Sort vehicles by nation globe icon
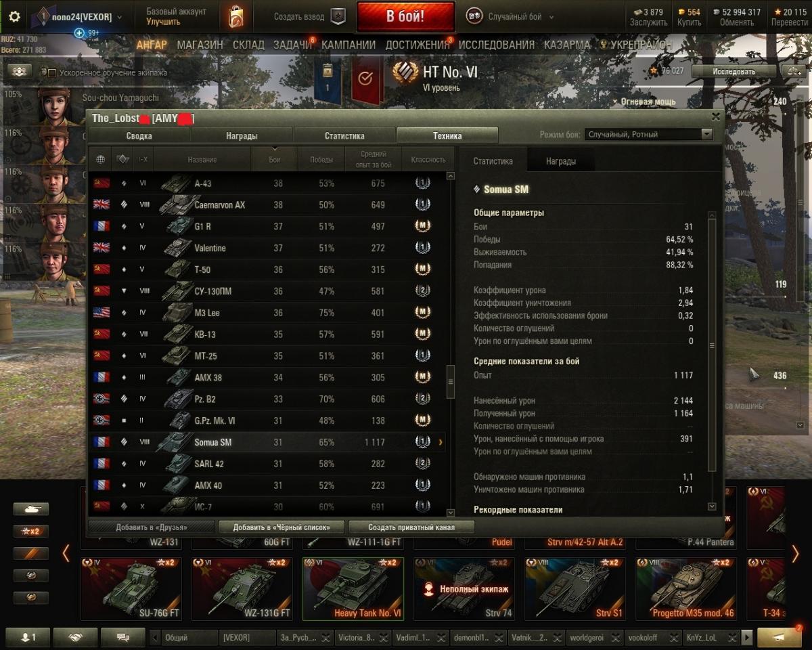 pos(101,160)
